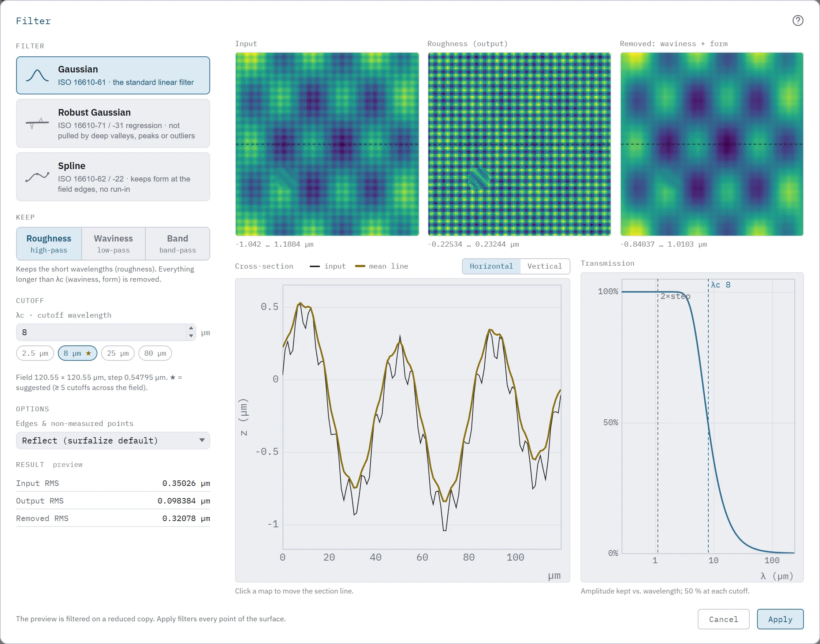The height and width of the screenshot is (644, 820).
Task: Keep Band band-pass
Action: click(x=178, y=244)
